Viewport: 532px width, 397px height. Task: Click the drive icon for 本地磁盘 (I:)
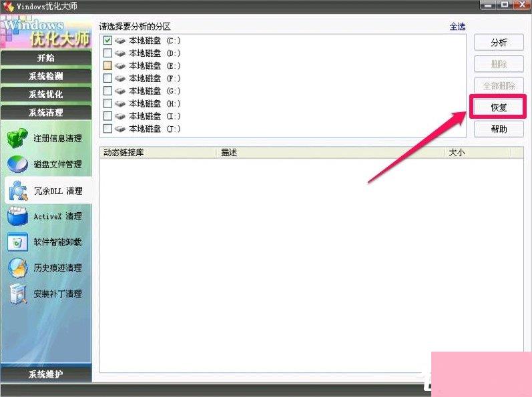[120, 116]
